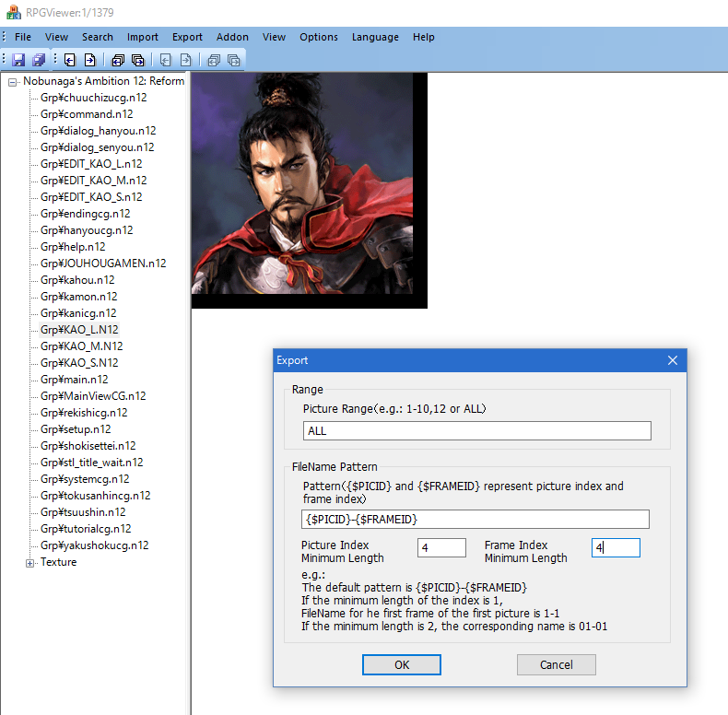This screenshot has height=715, width=728.
Task: Click the grayed-out stacked-pages right arrow icon
Action: (x=234, y=60)
